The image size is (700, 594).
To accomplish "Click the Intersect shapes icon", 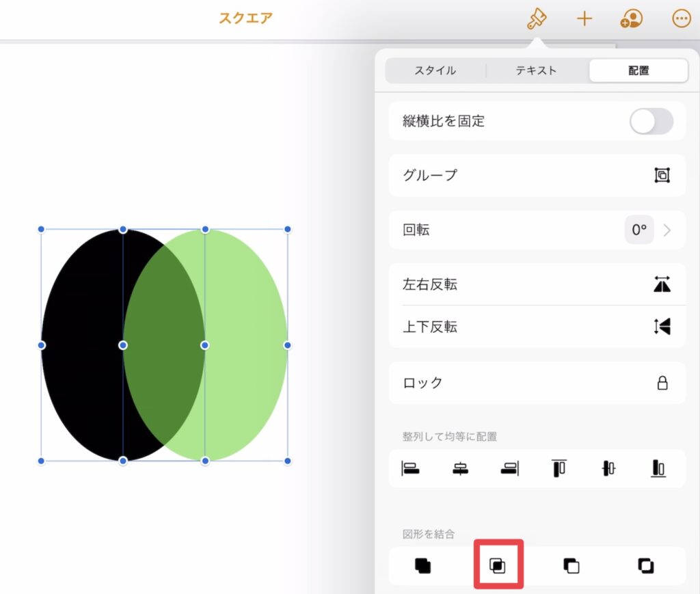I will [498, 566].
